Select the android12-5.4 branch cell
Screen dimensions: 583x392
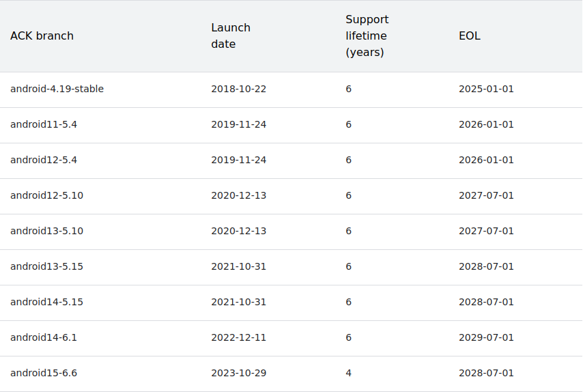44,160
